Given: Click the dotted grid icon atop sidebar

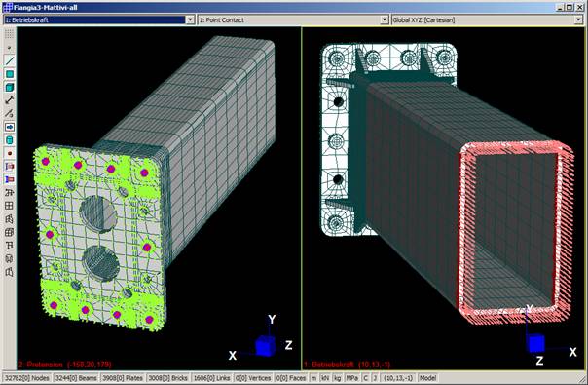Looking at the screenshot, I should [10, 34].
